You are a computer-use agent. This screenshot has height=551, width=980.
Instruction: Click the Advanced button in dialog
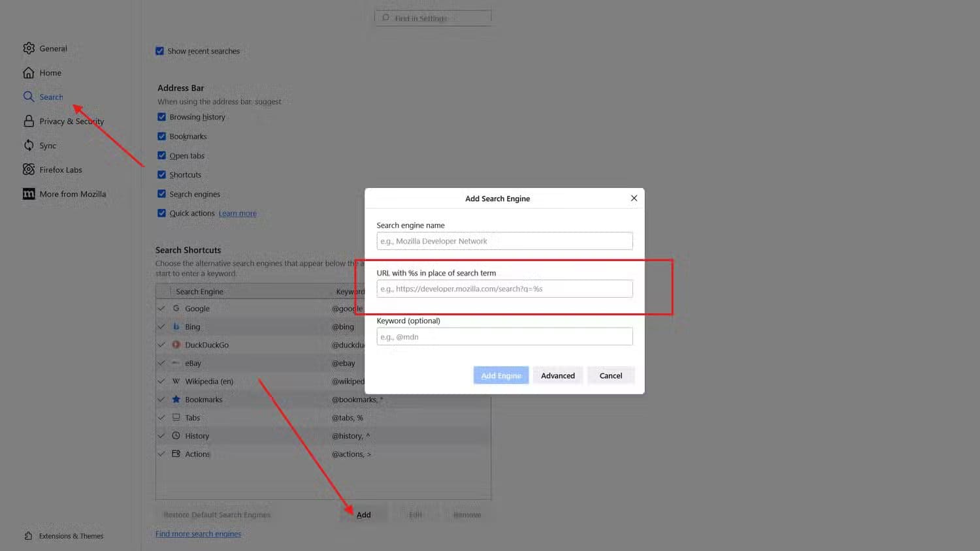558,375
